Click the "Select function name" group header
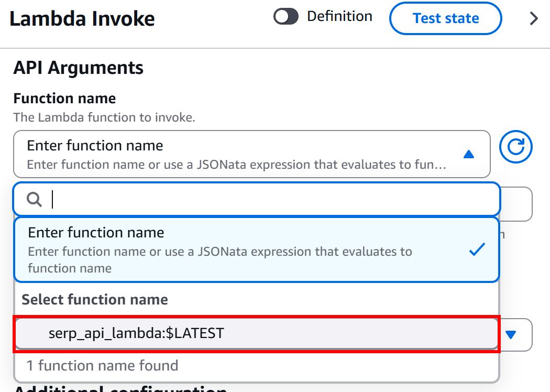The height and width of the screenshot is (392, 550). tap(95, 299)
